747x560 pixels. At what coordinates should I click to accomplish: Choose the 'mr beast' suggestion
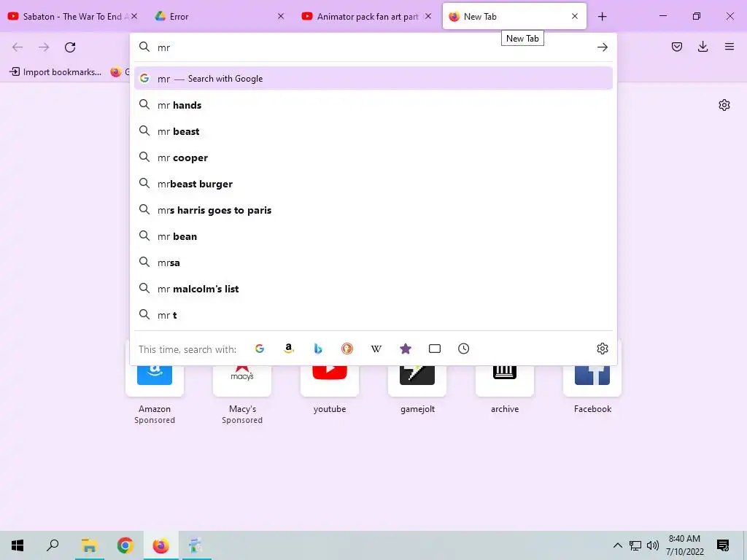373,131
